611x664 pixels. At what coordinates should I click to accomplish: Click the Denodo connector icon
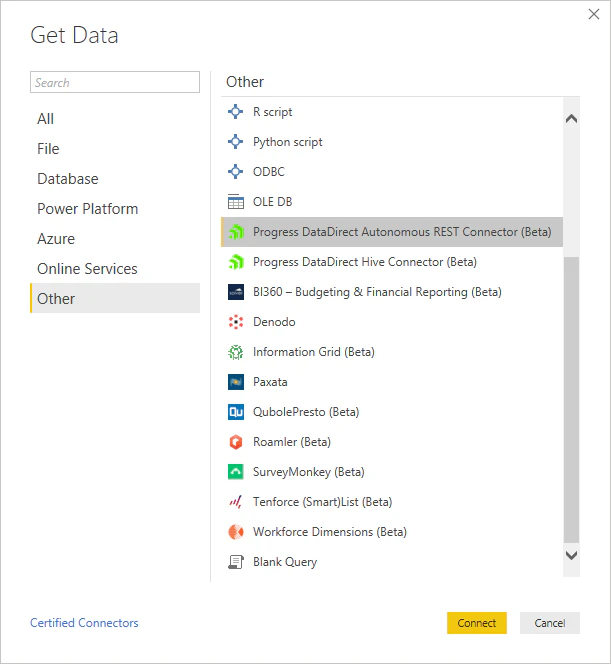pos(236,322)
